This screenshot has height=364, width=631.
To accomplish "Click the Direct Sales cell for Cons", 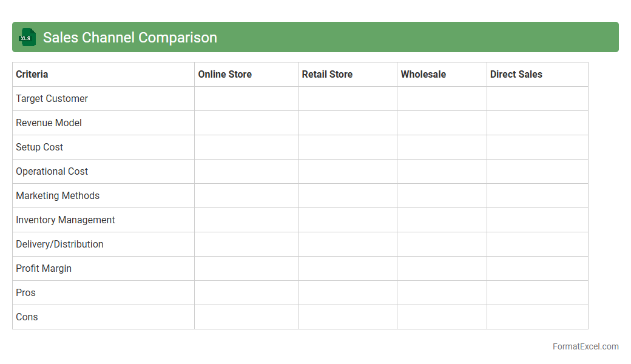I will coord(537,317).
